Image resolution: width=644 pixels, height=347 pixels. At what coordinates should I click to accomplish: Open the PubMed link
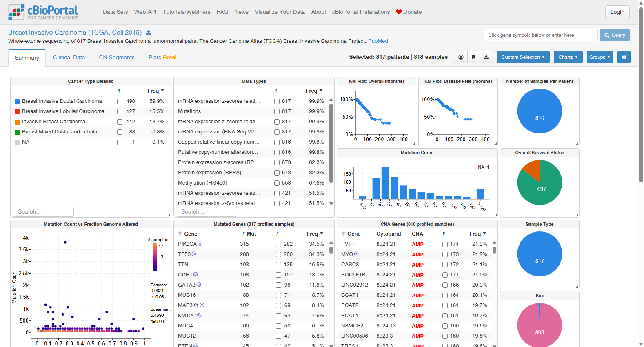[378, 41]
